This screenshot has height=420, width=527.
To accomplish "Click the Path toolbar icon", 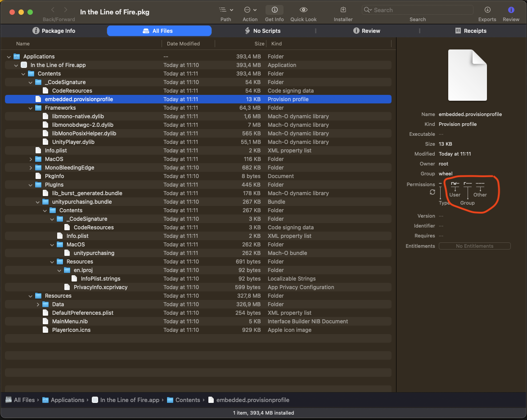I will tap(225, 10).
